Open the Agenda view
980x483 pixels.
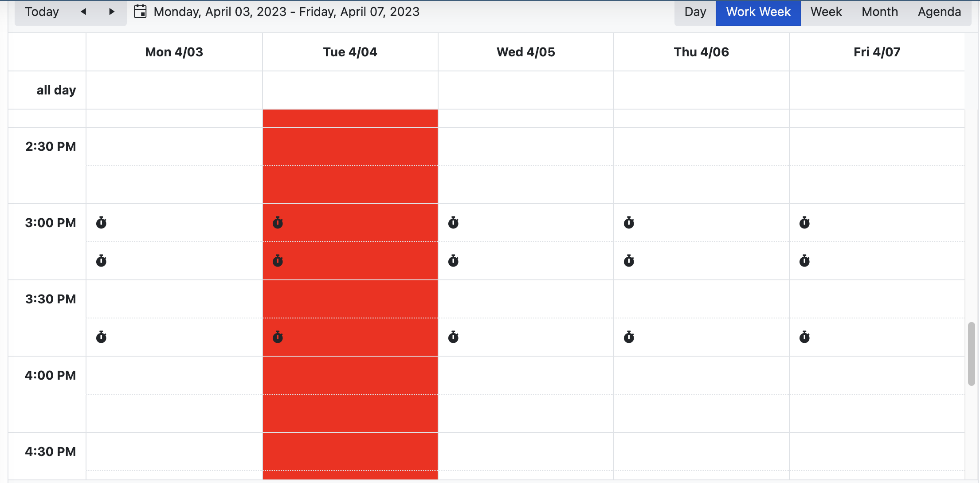click(939, 12)
